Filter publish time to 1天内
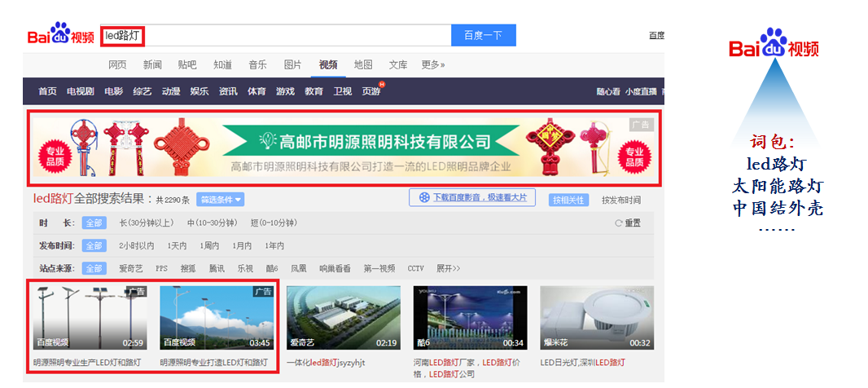This screenshot has height=388, width=868. coord(178,245)
